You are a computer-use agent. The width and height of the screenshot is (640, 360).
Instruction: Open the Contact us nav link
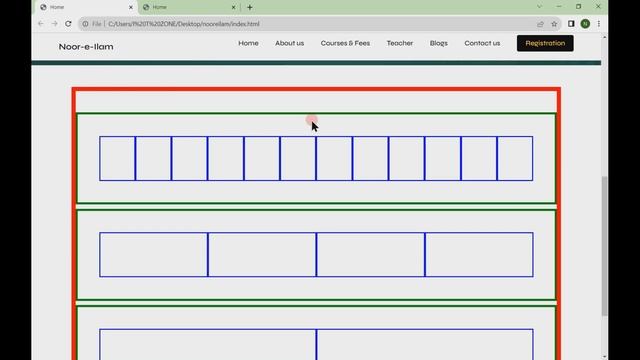[x=482, y=43]
